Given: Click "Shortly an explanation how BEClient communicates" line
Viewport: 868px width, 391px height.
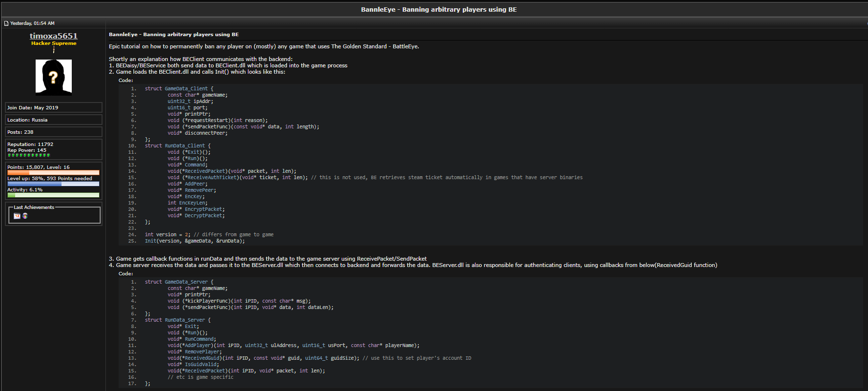Looking at the screenshot, I should coord(201,59).
